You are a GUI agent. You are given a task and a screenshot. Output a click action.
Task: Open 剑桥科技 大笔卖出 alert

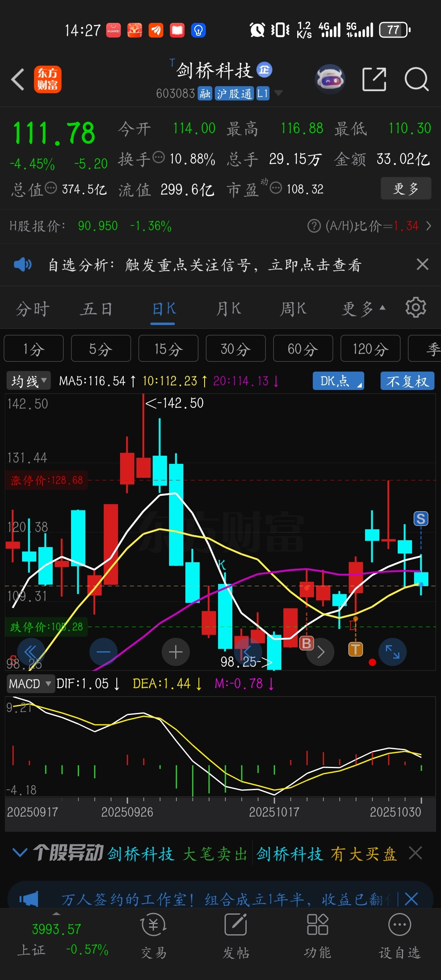178,853
